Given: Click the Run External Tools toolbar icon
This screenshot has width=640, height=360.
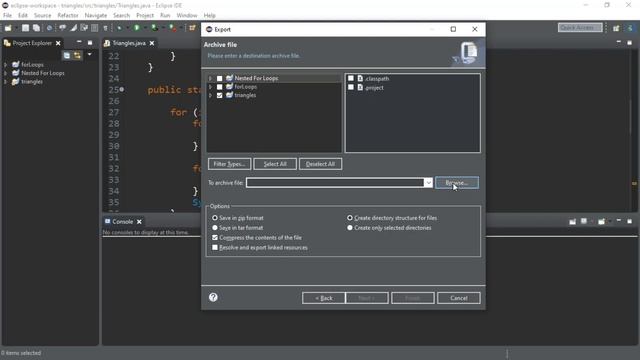Looking at the screenshot, I should click(x=173, y=28).
